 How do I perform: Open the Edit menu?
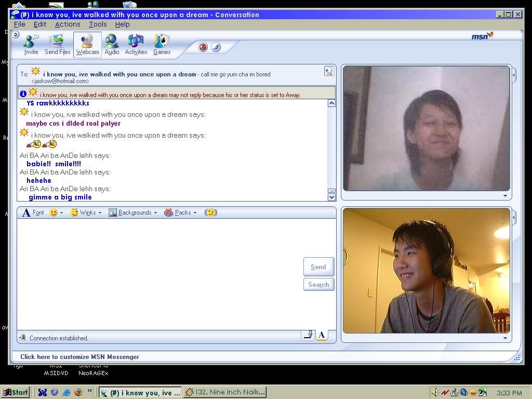[39, 24]
